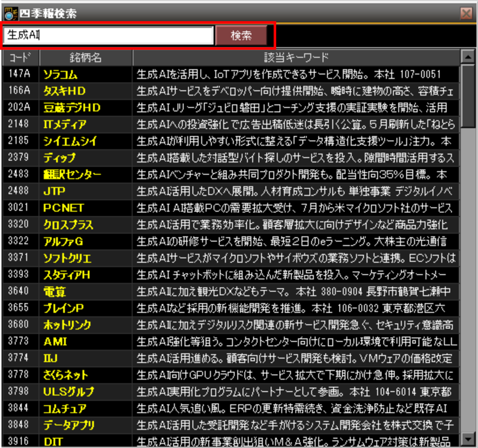Viewport: 478px width, 448px height.
Task: Close the 四季報検索 window
Action: click(466, 13)
